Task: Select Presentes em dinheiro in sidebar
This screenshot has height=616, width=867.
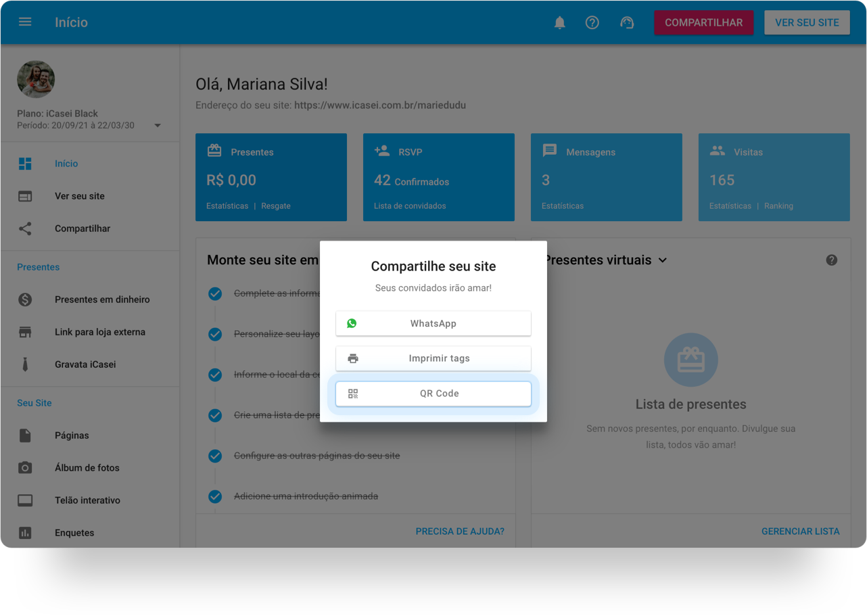Action: pos(101,300)
